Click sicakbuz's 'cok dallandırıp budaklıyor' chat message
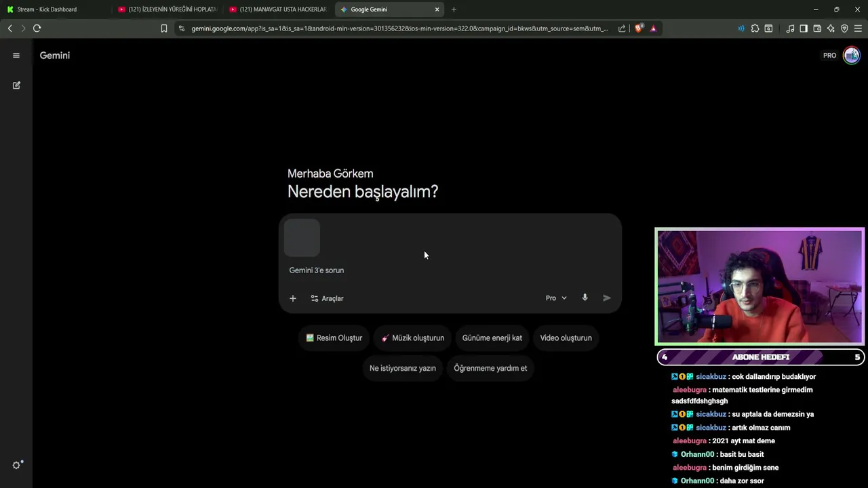Viewport: 868px width, 488px height. click(774, 377)
